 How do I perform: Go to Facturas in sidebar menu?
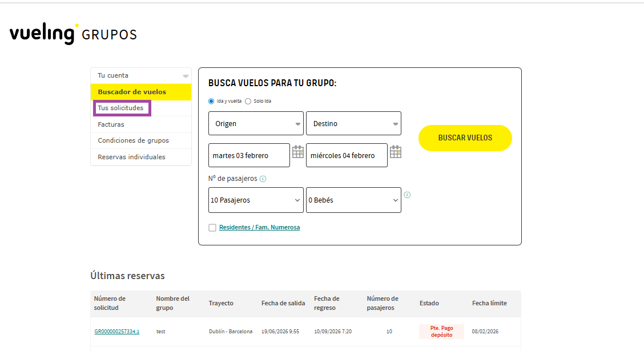point(111,124)
